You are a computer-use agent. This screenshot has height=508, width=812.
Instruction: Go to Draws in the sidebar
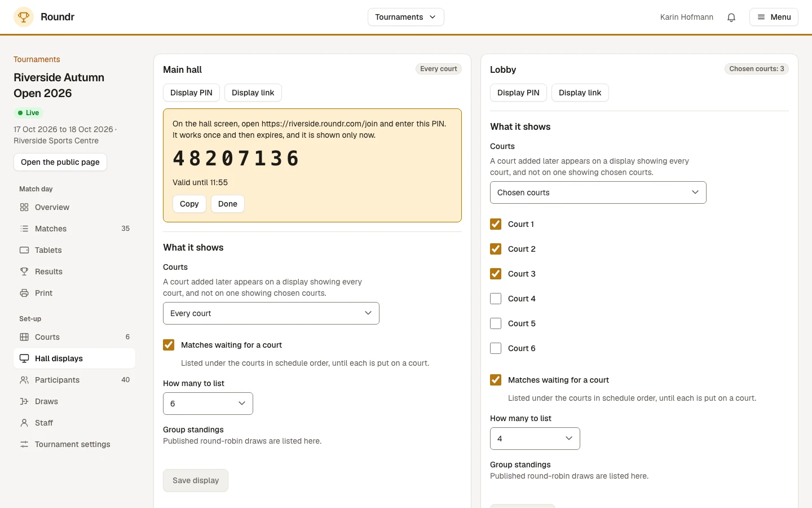pyautogui.click(x=74, y=401)
